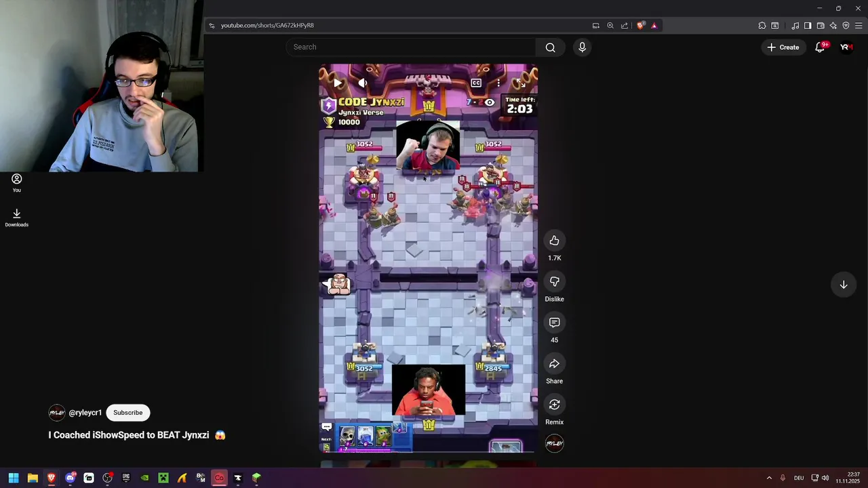Open the Brave Wallet icon
Image resolution: width=868 pixels, height=488 pixels.
[821, 25]
